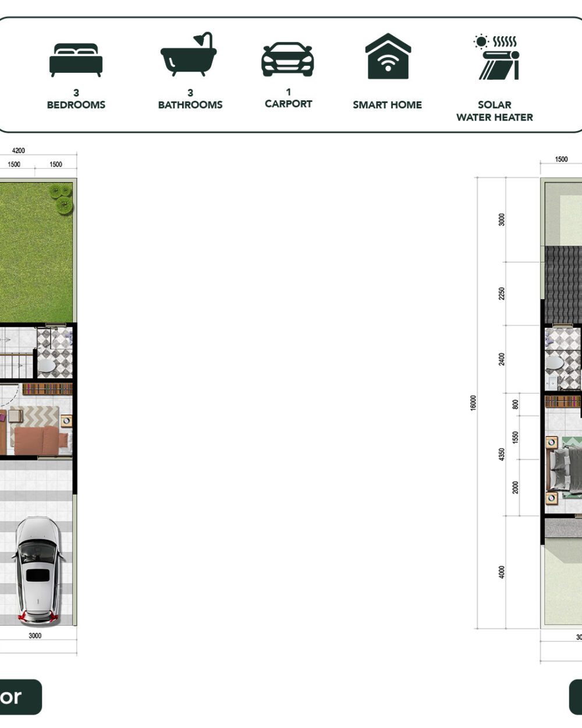Viewport: 582px width, 728px height.
Task: Click the "4350" dimension value
Action: click(x=502, y=455)
